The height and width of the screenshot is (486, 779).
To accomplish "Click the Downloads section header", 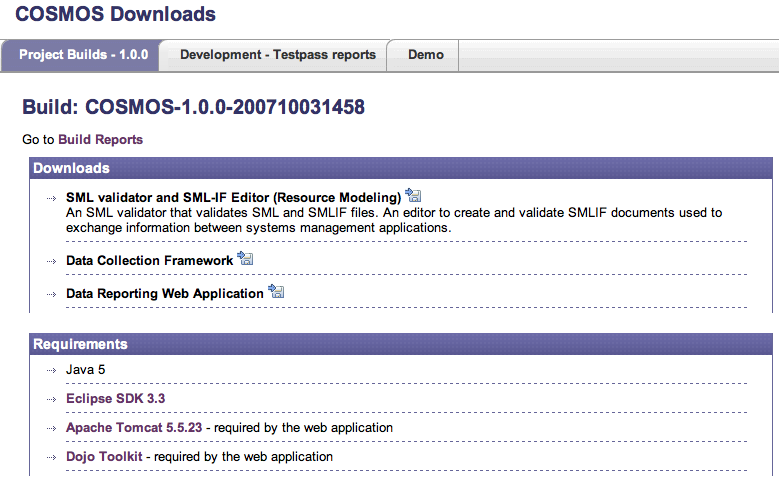I will tap(400, 168).
